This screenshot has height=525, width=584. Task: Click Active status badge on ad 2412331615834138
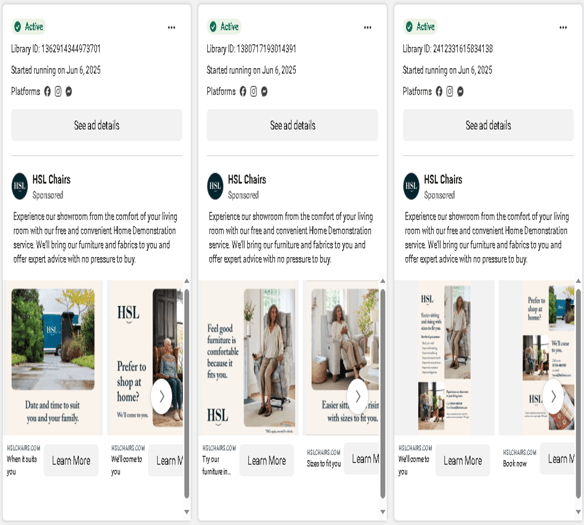pos(420,26)
